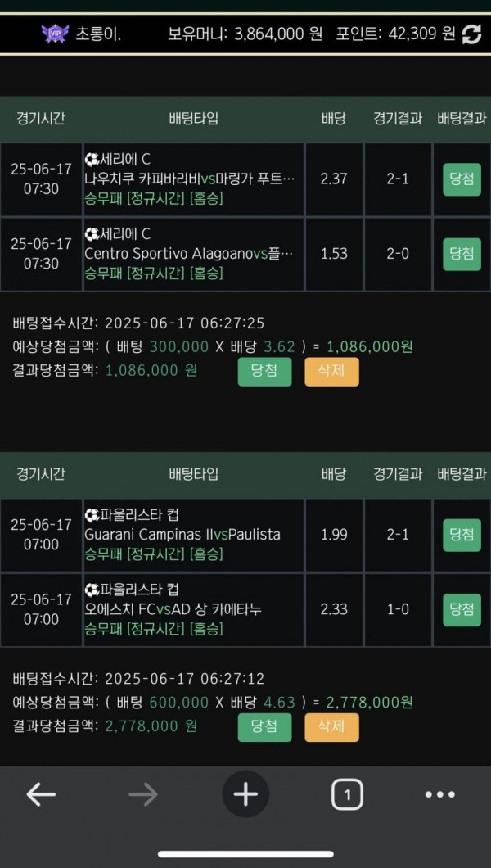Select the 배팅결과 column header in second table
Viewport: 491px width, 868px height.
pos(462,473)
